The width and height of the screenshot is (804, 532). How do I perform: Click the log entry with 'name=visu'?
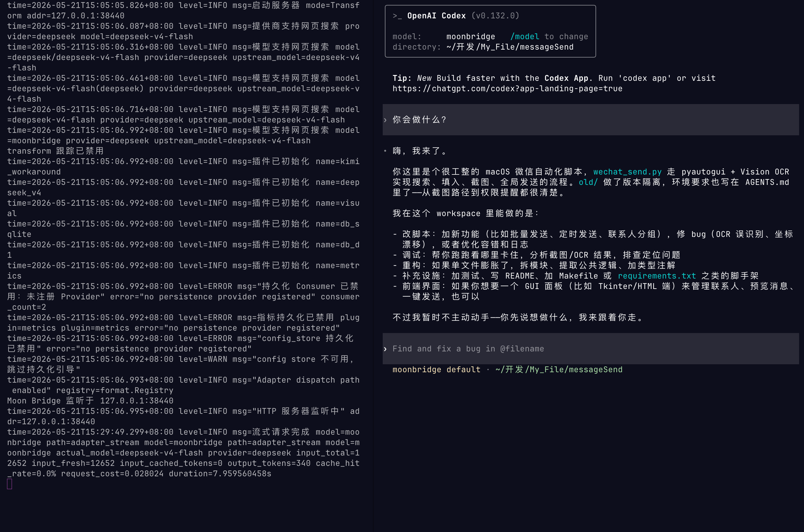click(x=183, y=208)
